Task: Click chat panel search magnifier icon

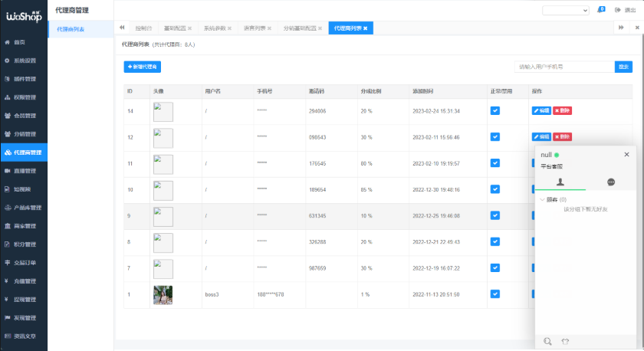Action: click(547, 342)
